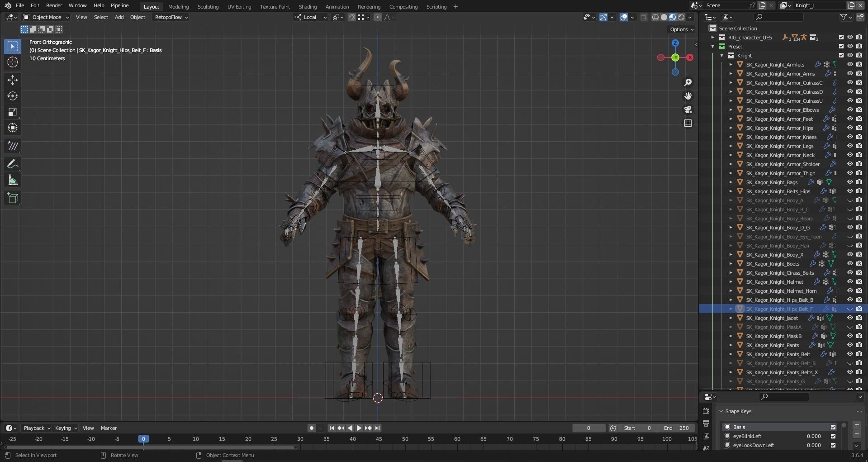Play the animation forward
868x462 pixels.
(359, 428)
